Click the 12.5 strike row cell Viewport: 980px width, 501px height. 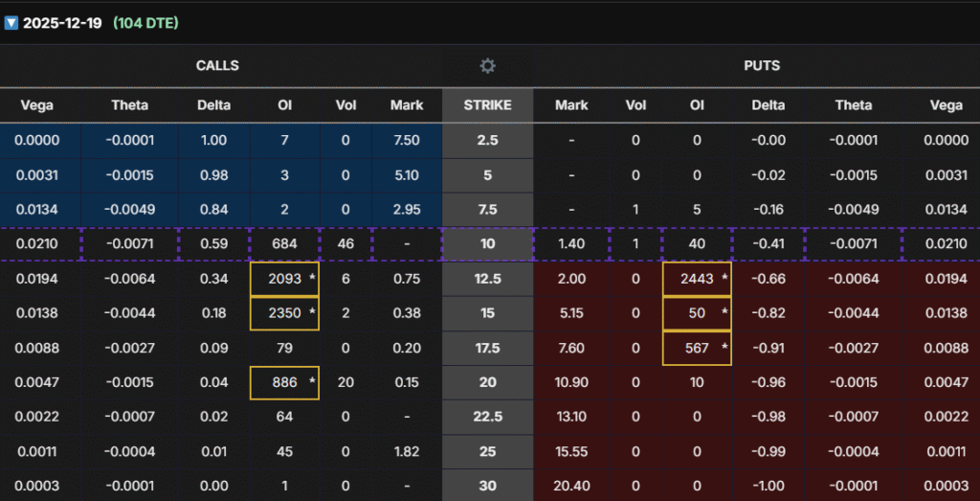point(488,279)
